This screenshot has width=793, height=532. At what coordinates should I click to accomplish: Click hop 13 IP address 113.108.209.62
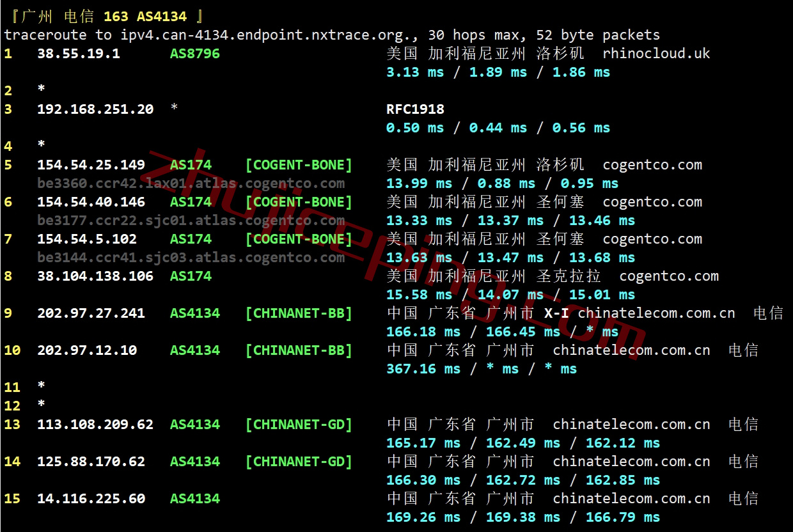coord(95,425)
